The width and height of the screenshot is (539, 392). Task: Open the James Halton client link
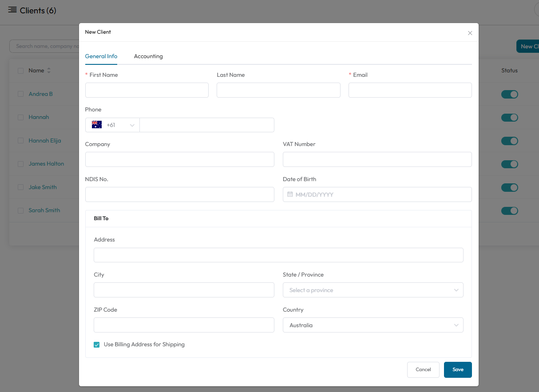(x=46, y=164)
